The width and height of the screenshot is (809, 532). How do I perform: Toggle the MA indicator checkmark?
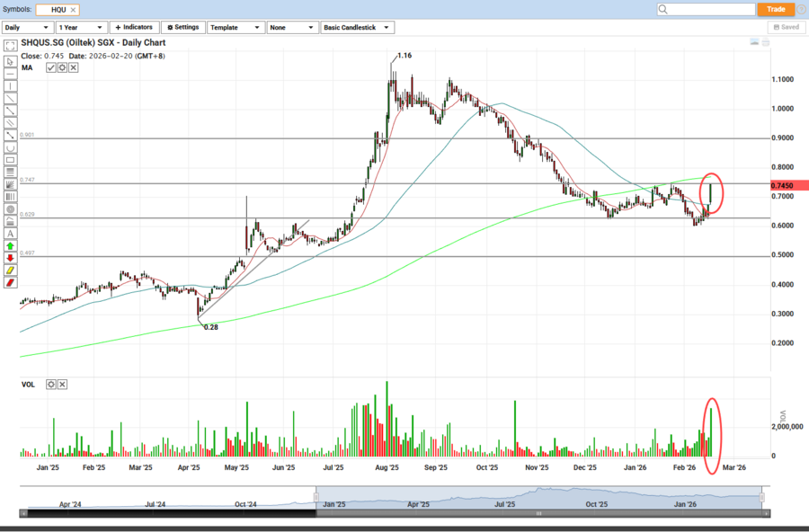(51, 67)
